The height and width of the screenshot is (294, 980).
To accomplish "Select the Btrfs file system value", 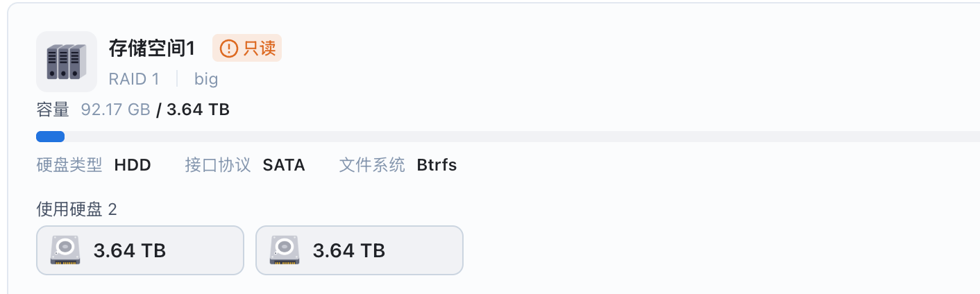I will tap(437, 165).
